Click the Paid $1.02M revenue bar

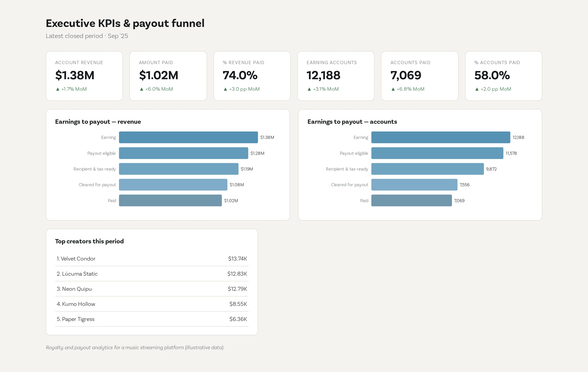click(x=170, y=200)
